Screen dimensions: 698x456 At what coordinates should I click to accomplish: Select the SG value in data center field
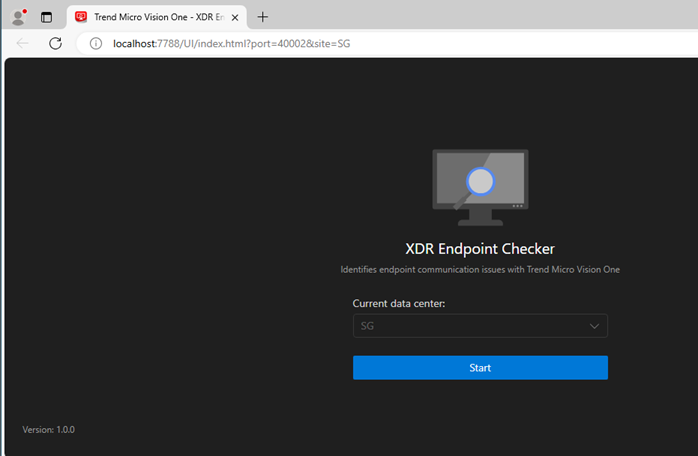pos(368,326)
